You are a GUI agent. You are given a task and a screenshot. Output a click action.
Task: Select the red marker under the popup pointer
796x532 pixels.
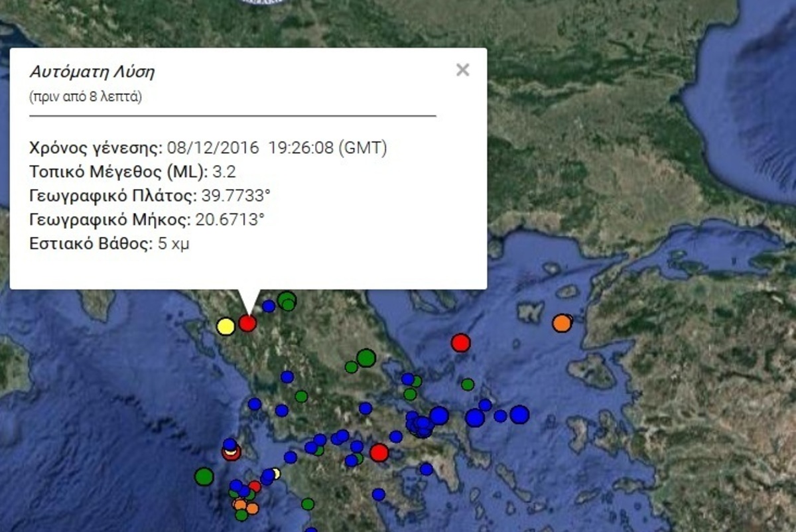[x=247, y=323]
